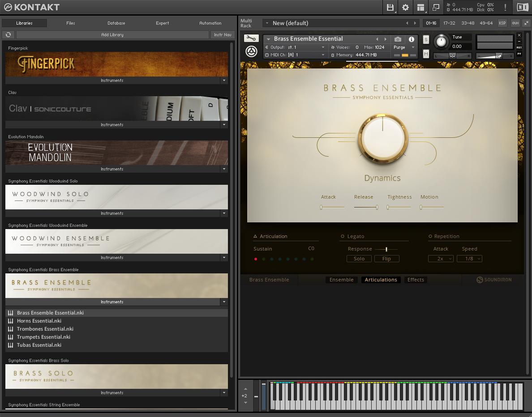Transpose keyboard octave up arrow
This screenshot has width=532, height=417.
246,389
